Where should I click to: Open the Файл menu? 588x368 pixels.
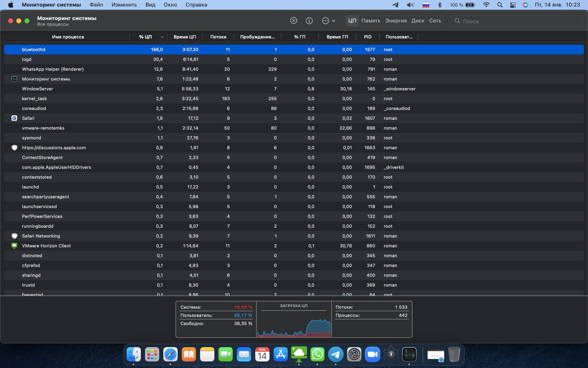96,5
